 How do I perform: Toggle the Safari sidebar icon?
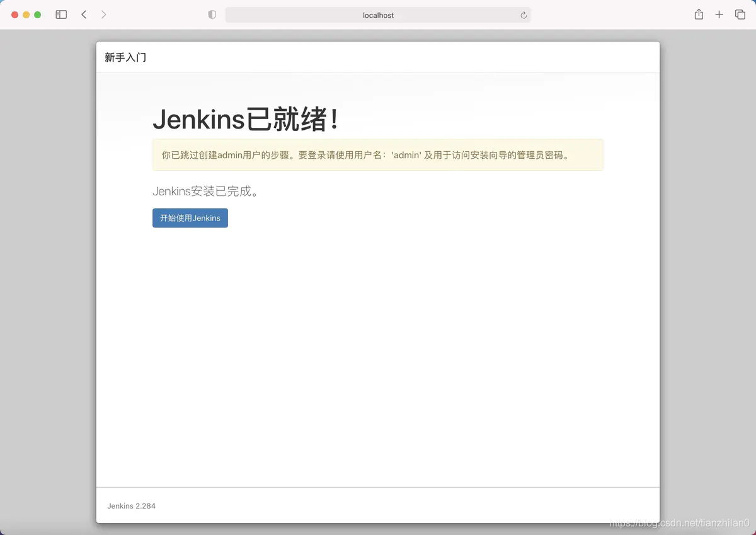[x=61, y=14]
